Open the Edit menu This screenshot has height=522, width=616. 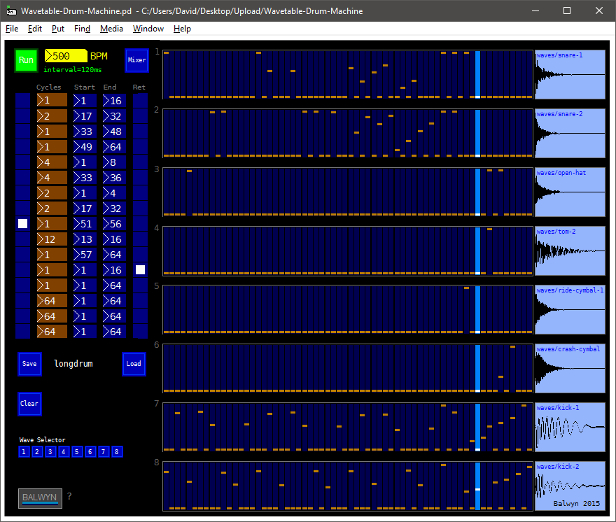(35, 29)
